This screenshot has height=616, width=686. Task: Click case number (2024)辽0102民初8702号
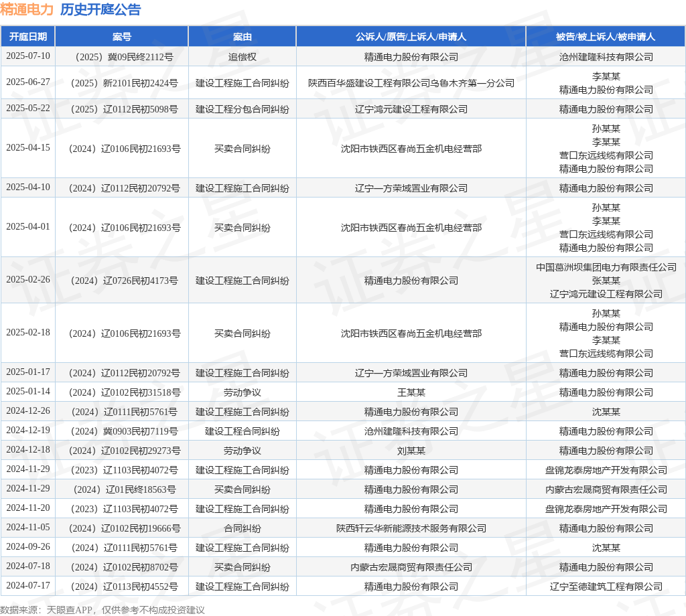(x=122, y=568)
